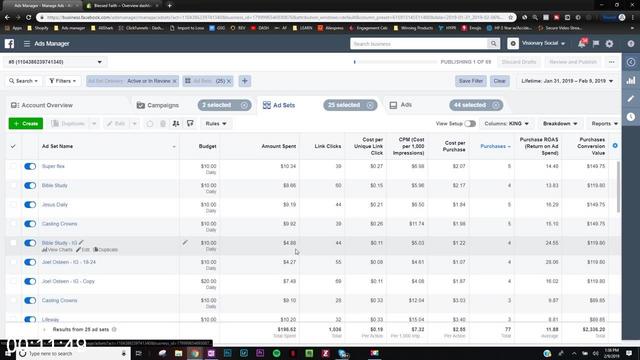The width and height of the screenshot is (640, 360).
Task: Click the revert circle icon in toolbar
Action: click(150, 124)
